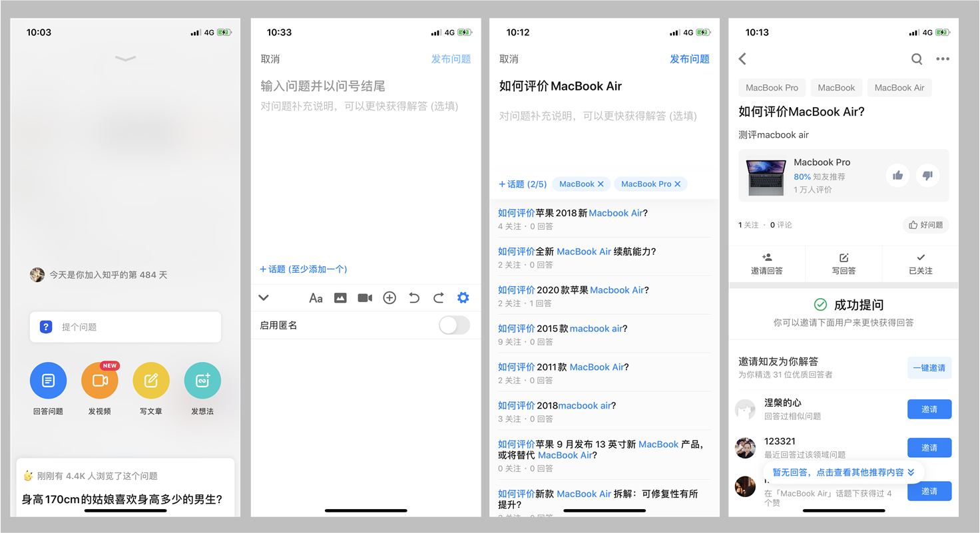This screenshot has height=533, width=980.
Task: Tap the circled plus icon in toolbar
Action: 389,298
